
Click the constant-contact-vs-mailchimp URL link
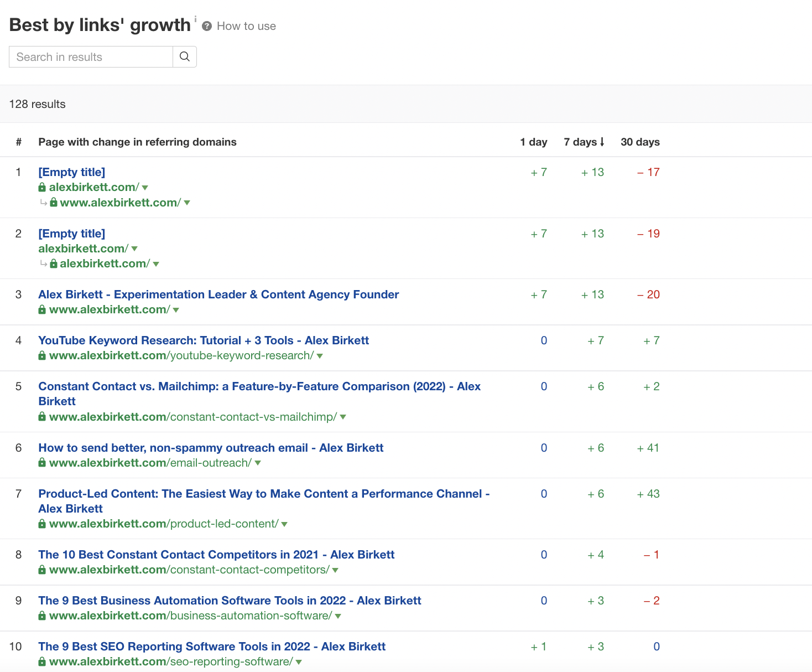(x=193, y=417)
